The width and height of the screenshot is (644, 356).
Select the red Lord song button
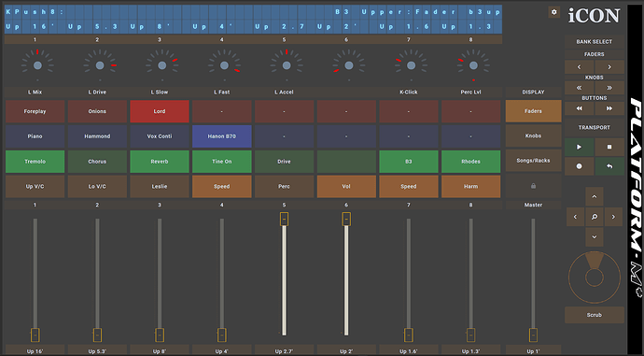160,111
